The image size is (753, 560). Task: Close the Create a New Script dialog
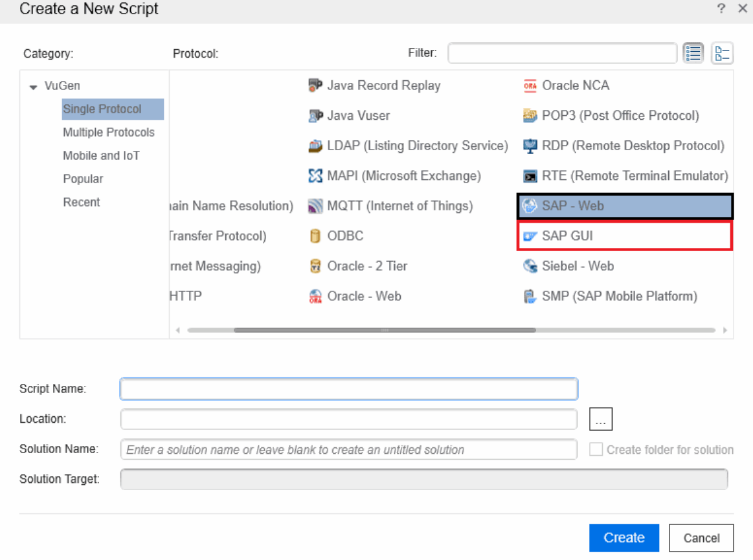point(743,8)
